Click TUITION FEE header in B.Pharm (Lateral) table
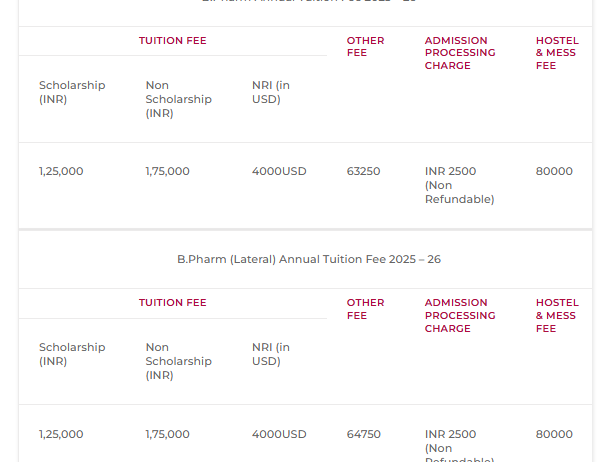Image resolution: width=606 pixels, height=462 pixels. click(x=173, y=303)
